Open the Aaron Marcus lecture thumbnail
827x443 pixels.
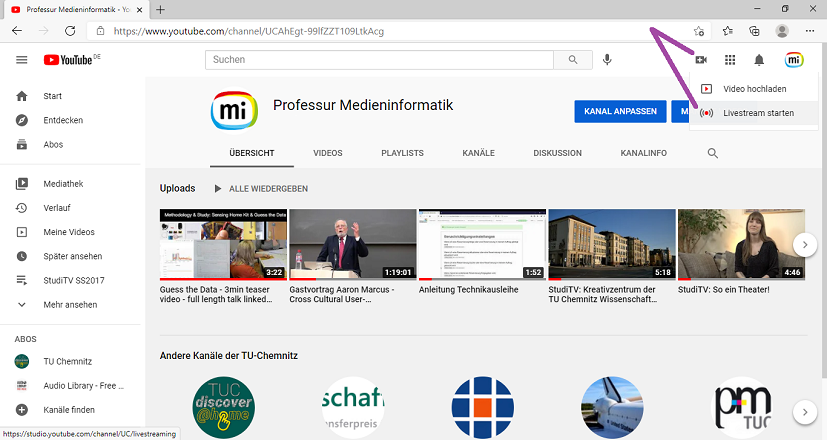353,245
